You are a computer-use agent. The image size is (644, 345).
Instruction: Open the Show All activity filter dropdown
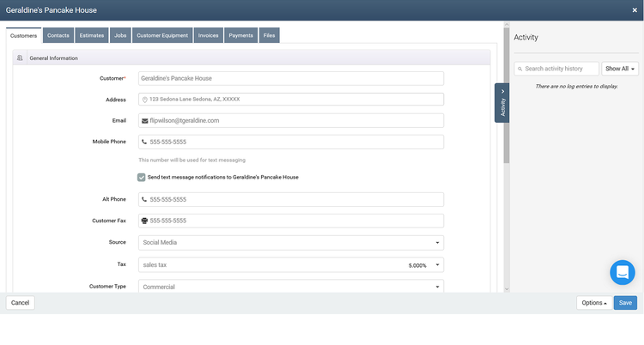620,69
